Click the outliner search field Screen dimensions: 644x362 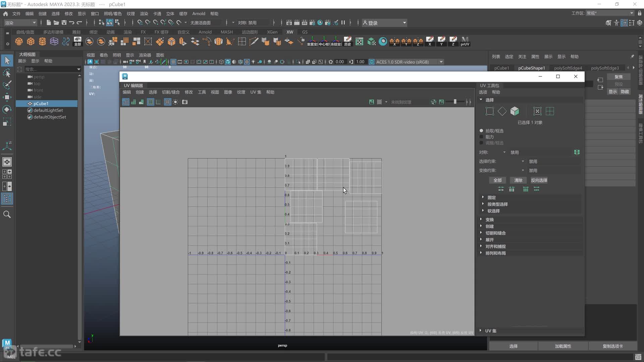click(x=50, y=69)
